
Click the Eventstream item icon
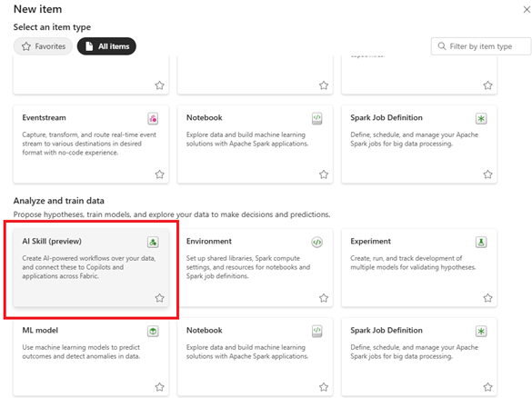coord(153,119)
